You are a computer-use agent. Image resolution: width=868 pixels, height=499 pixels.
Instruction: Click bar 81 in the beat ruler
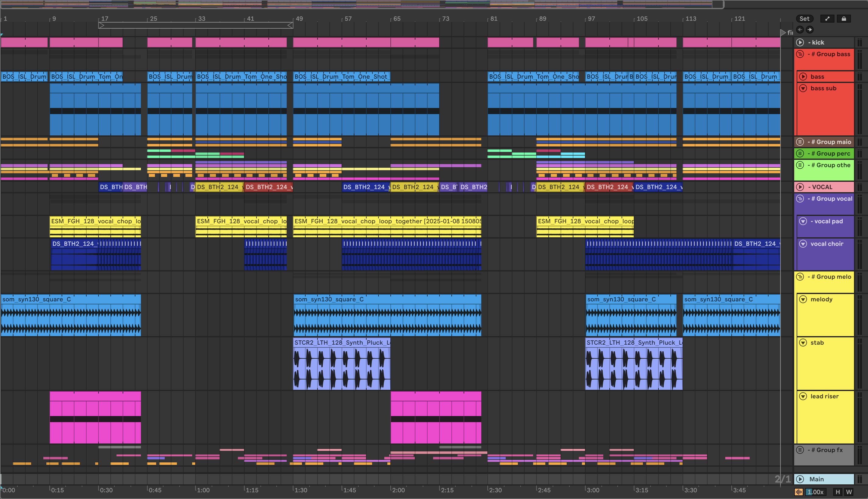click(494, 19)
